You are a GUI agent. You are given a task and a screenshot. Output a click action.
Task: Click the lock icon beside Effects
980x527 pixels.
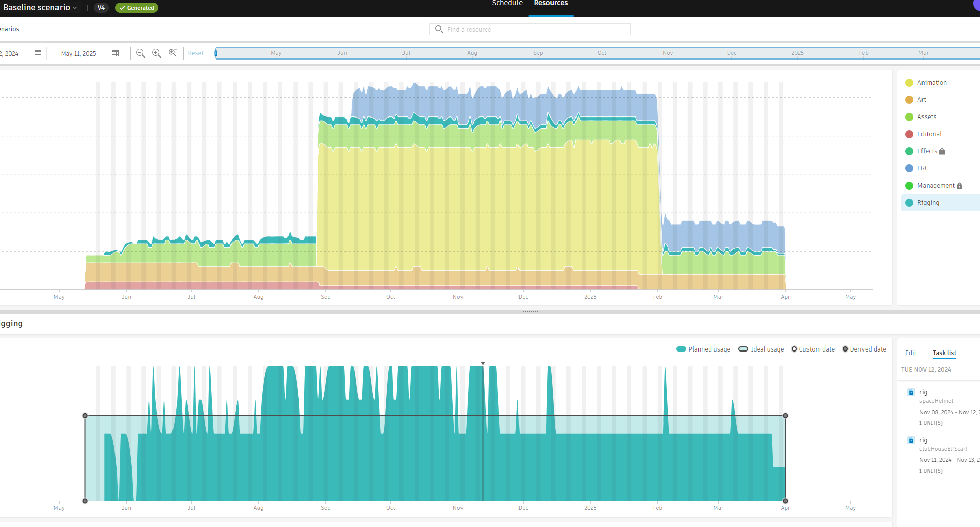click(x=942, y=151)
